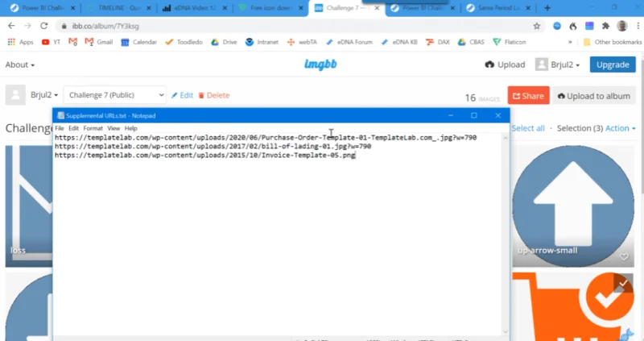Like the up-arrow-small image with heart icon
The width and height of the screenshot is (644, 341).
pyautogui.click(x=624, y=257)
